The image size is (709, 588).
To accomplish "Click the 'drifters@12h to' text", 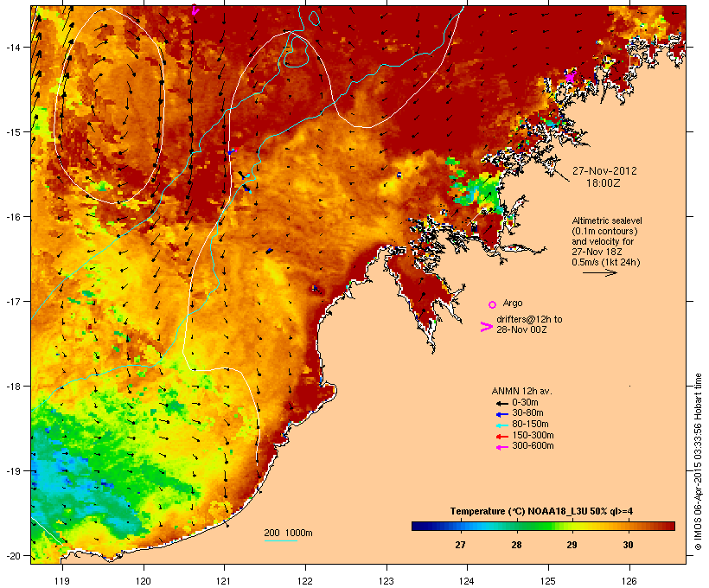I will (x=529, y=319).
